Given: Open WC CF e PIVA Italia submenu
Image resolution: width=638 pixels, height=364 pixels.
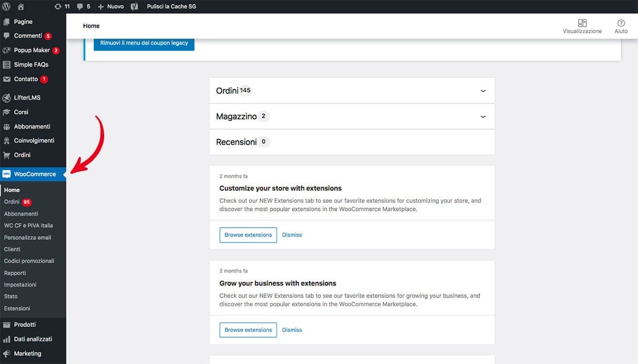Looking at the screenshot, I should coord(28,225).
